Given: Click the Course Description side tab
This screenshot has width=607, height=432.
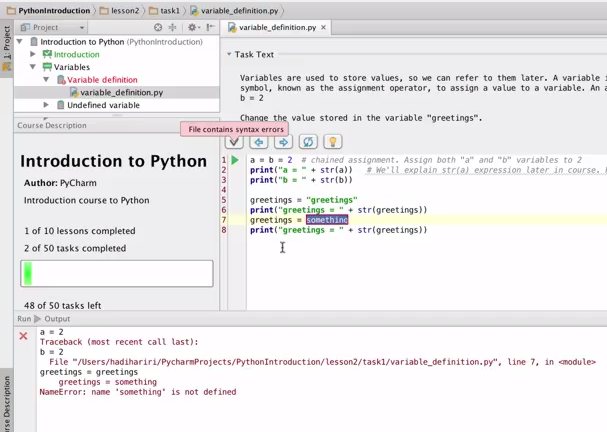Looking at the screenshot, I should click(x=7, y=403).
